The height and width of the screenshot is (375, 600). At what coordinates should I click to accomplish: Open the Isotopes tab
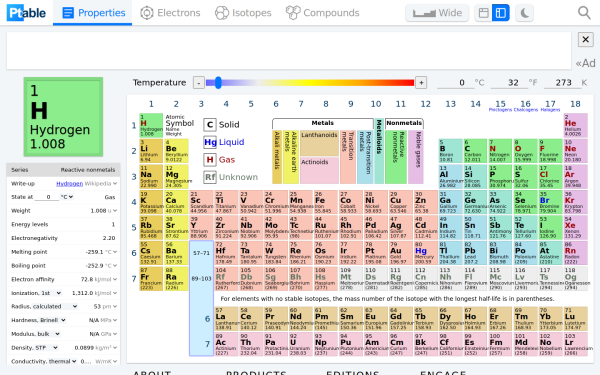243,13
